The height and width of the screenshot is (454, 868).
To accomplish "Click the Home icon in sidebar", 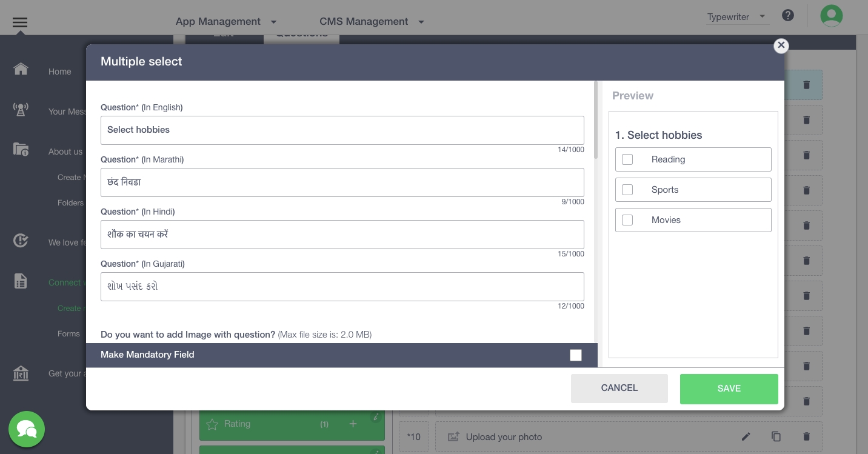I will [x=21, y=69].
